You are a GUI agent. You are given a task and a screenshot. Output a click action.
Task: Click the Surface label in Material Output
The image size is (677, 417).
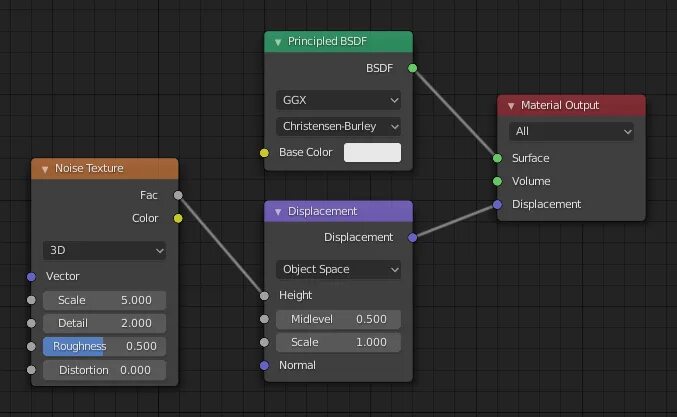click(531, 158)
